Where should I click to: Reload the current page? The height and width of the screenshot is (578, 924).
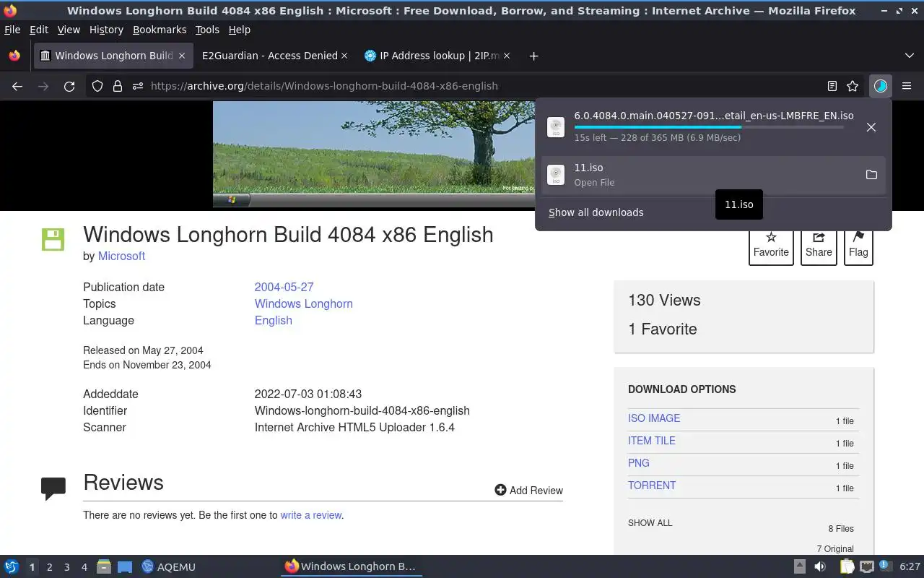[x=69, y=86]
